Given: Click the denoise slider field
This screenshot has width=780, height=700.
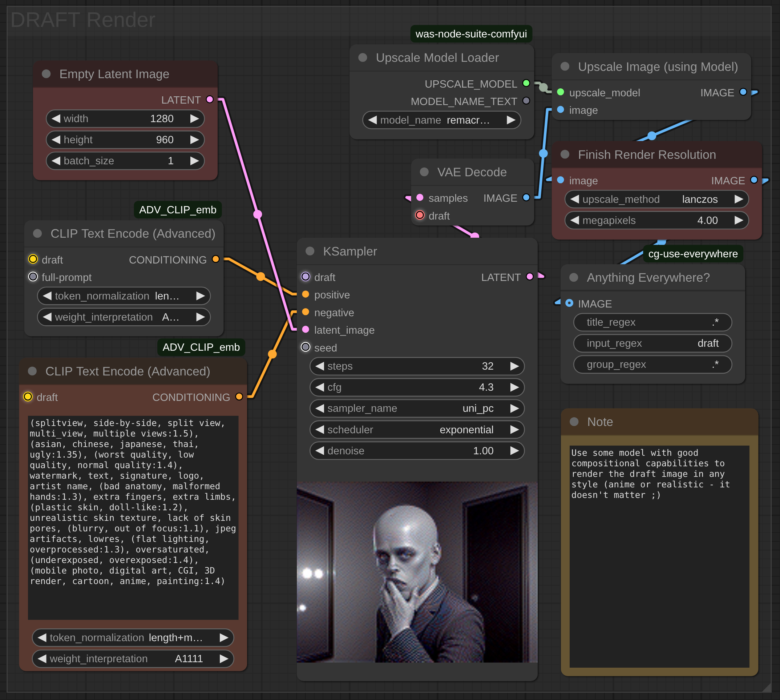Looking at the screenshot, I should (417, 451).
